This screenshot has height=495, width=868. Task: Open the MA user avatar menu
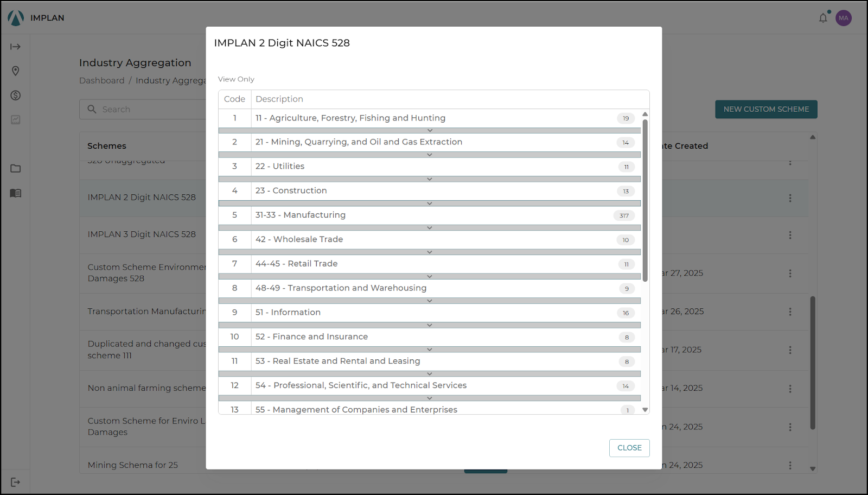click(844, 18)
